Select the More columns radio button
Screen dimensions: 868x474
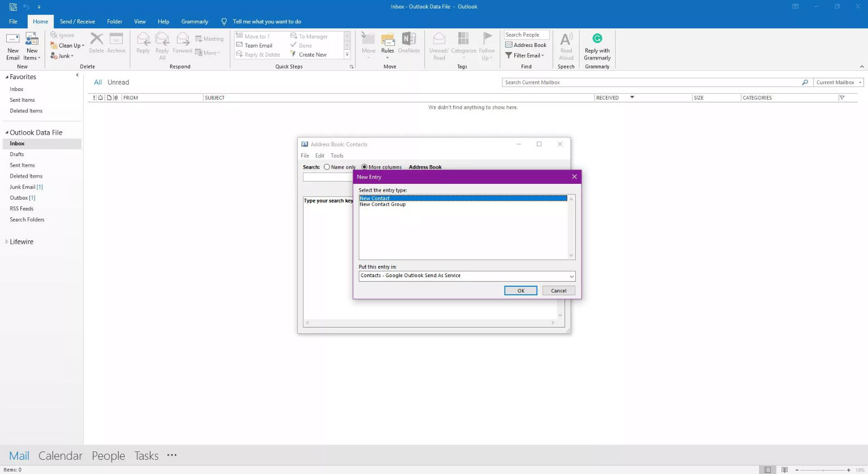tap(364, 167)
